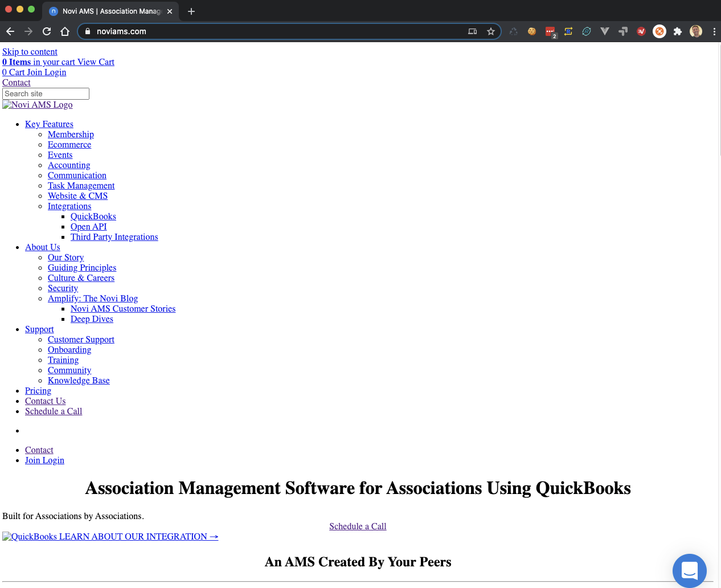Click the device screen icon in the address bar

[473, 31]
